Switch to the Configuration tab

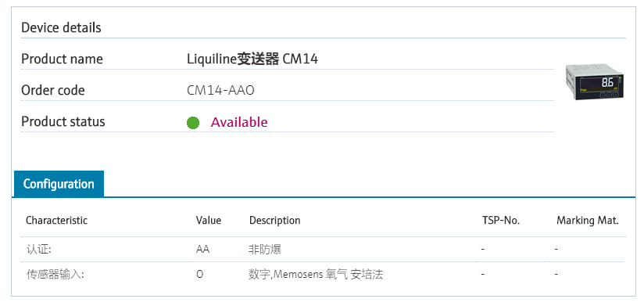tap(59, 184)
